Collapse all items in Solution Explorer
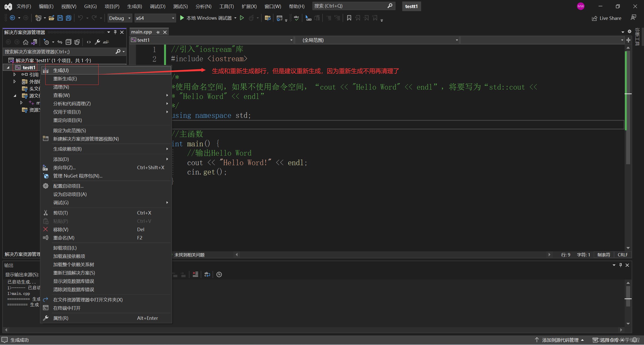Screen dimensions: 644x345 (x=68, y=42)
